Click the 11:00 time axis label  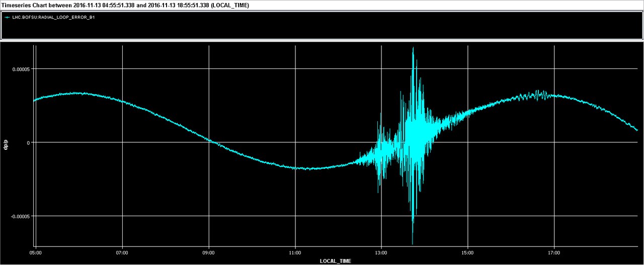pyautogui.click(x=295, y=252)
